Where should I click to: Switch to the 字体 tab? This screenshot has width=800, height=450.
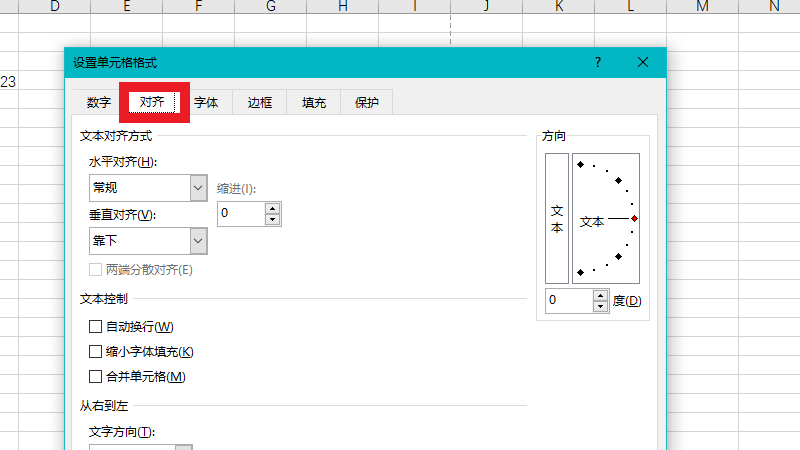pyautogui.click(x=206, y=102)
